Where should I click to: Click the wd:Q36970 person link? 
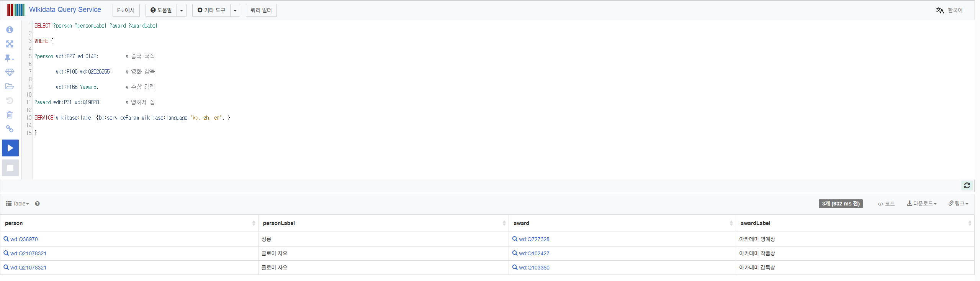(24, 239)
